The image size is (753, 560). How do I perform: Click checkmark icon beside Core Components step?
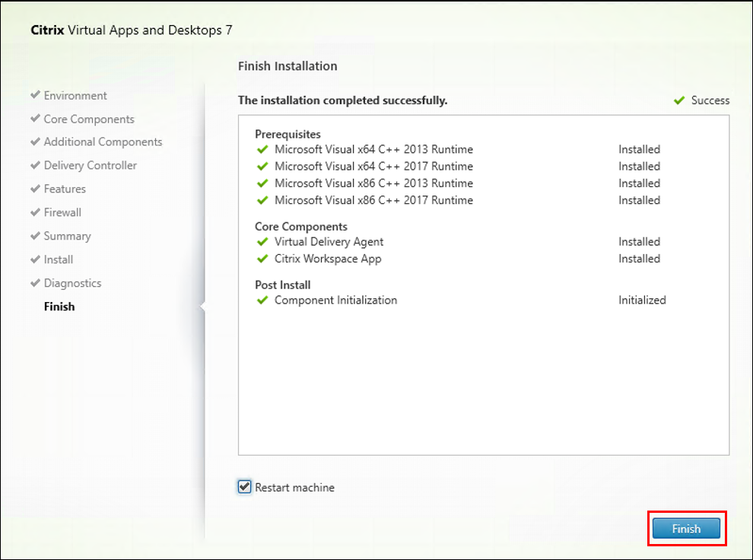pyautogui.click(x=35, y=118)
